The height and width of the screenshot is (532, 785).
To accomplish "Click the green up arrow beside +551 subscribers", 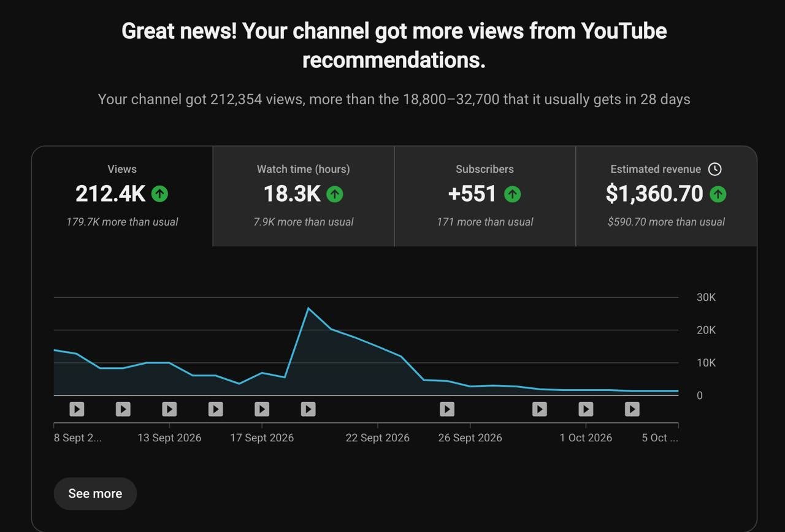I will click(x=512, y=194).
